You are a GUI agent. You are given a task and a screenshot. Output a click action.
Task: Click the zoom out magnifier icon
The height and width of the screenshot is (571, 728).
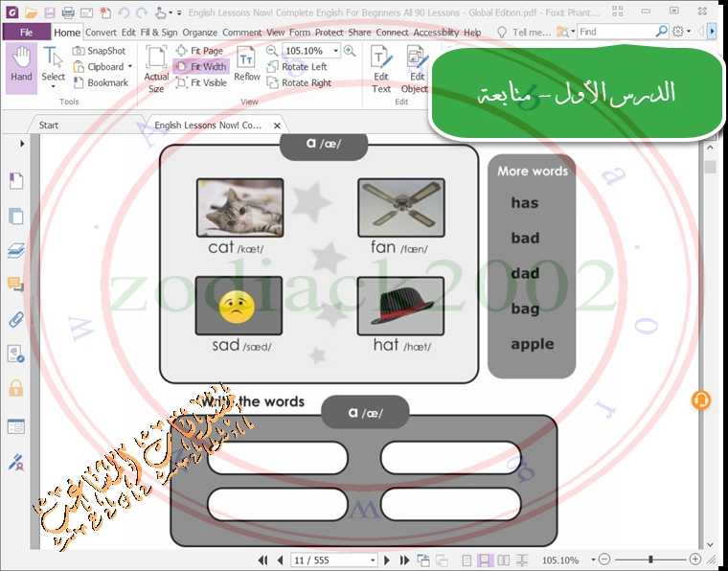coord(272,50)
